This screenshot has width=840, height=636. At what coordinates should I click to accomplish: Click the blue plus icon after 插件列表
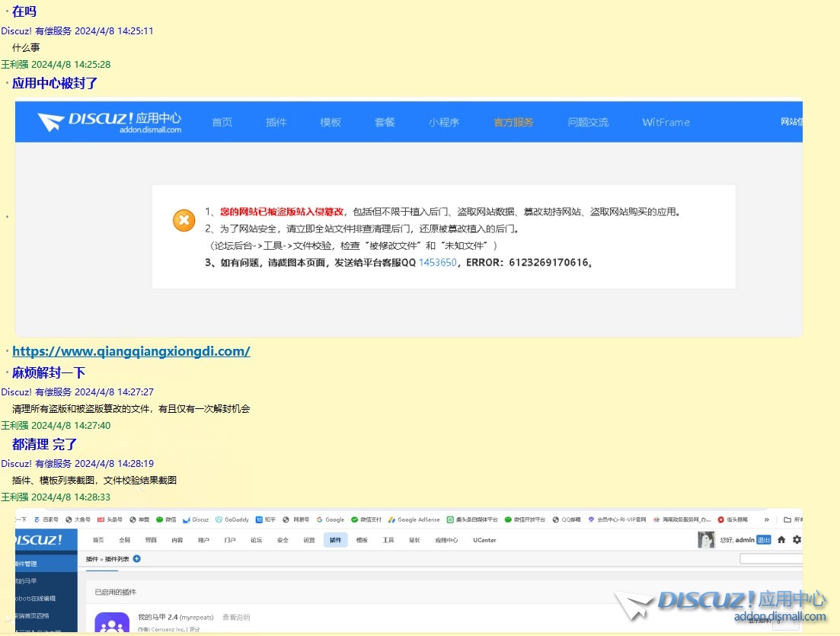(137, 559)
